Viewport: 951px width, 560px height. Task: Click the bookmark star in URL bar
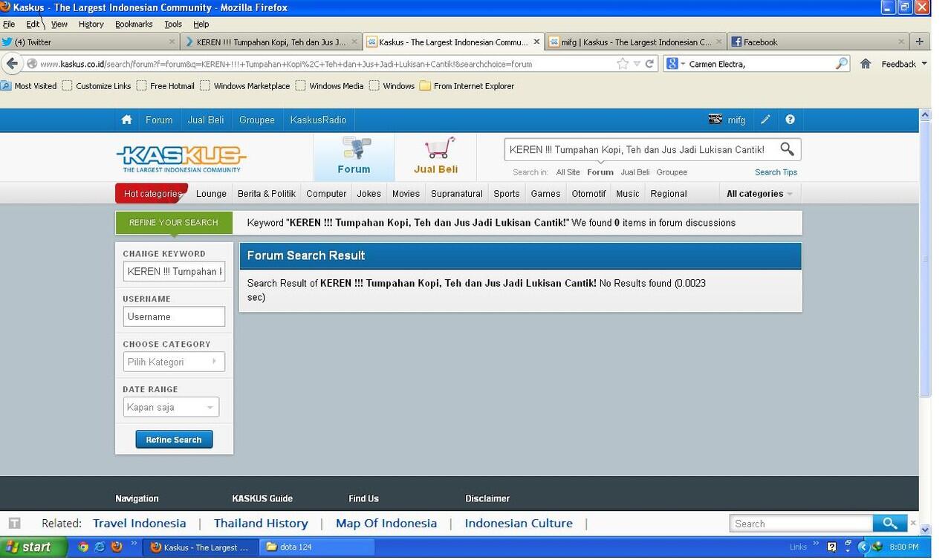click(623, 64)
